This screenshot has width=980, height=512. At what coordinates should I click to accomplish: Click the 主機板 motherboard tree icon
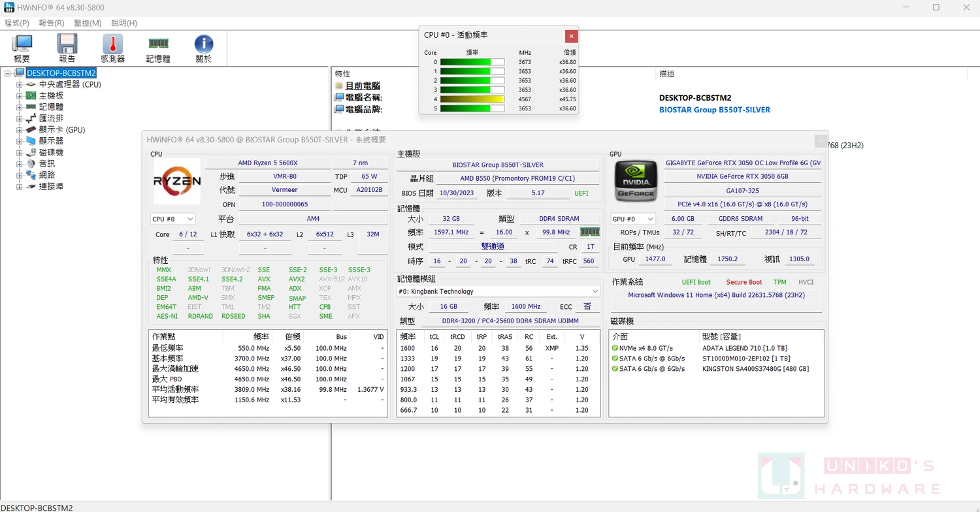click(x=31, y=95)
